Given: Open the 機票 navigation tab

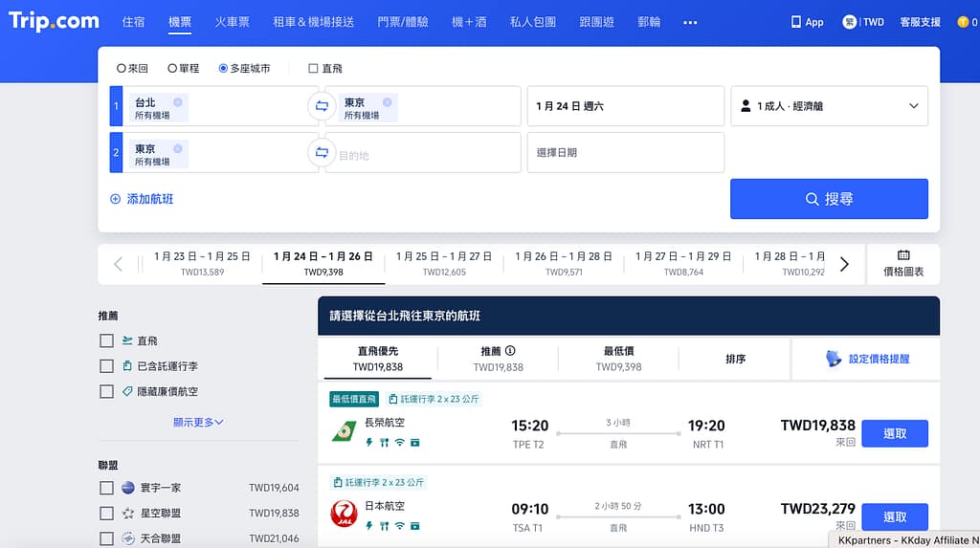Looking at the screenshot, I should pos(180,22).
